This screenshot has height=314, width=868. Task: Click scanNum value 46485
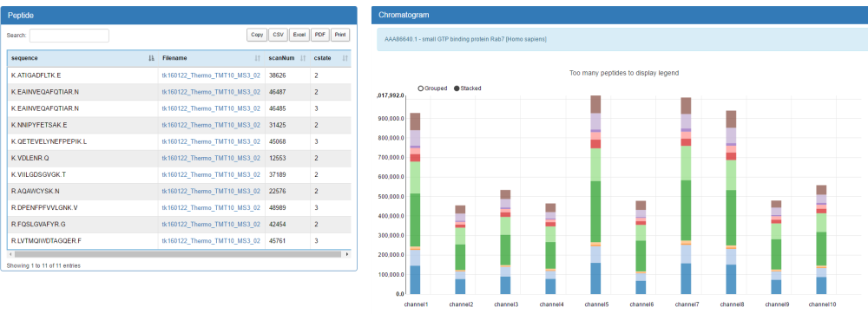click(x=278, y=108)
